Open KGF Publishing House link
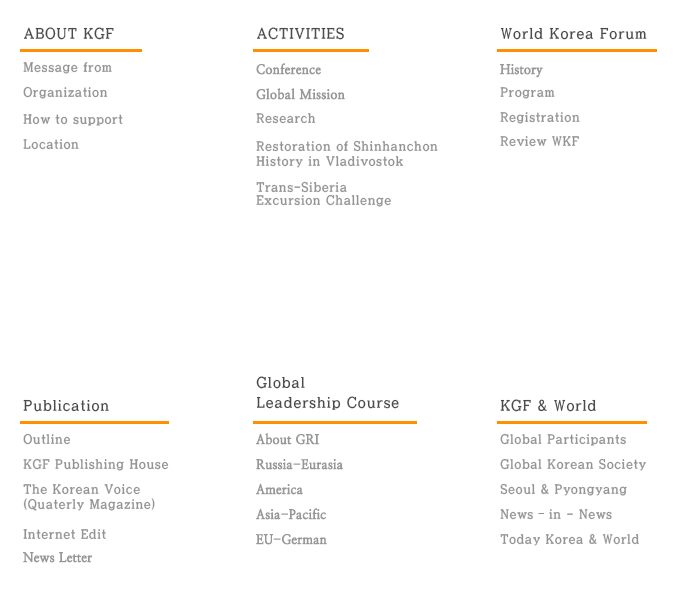Screen dimensions: 686x594 pos(96,465)
